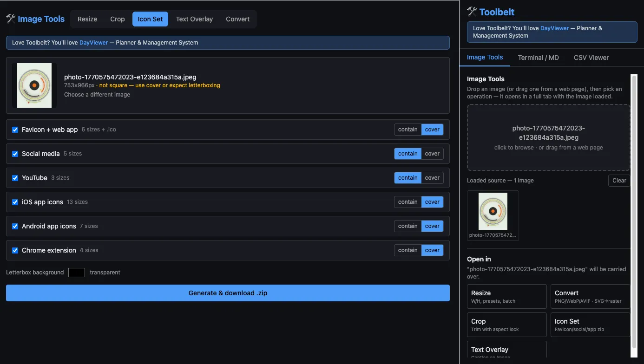Open the Resize tab in top navigation

click(x=87, y=19)
